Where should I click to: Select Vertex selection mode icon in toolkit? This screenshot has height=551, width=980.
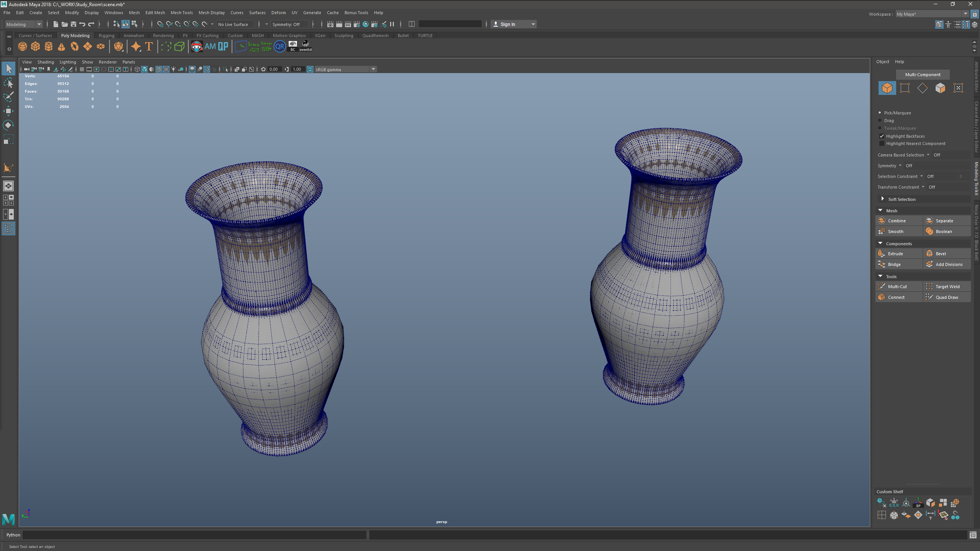click(x=905, y=88)
